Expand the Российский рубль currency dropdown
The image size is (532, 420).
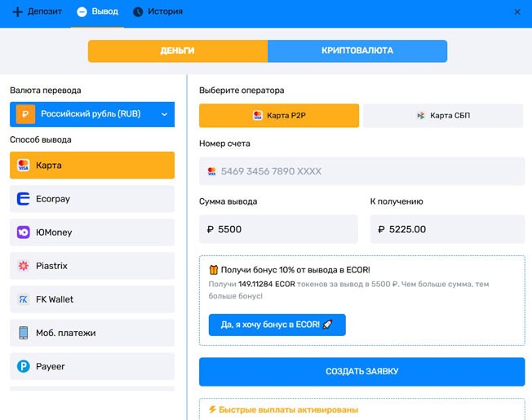click(x=92, y=114)
